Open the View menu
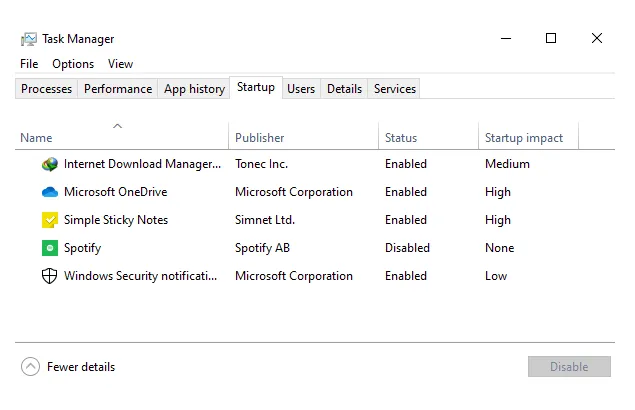Viewport: 635px width, 410px height. pyautogui.click(x=120, y=64)
